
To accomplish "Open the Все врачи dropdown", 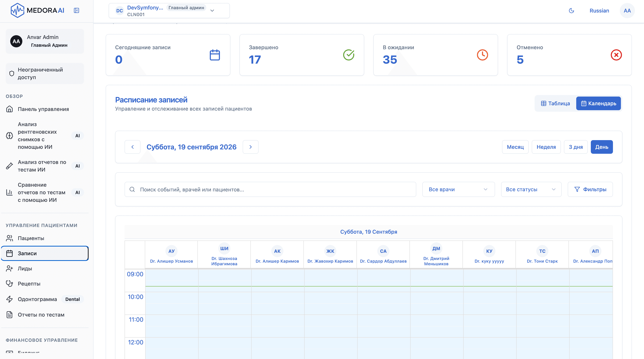I will coord(458,190).
